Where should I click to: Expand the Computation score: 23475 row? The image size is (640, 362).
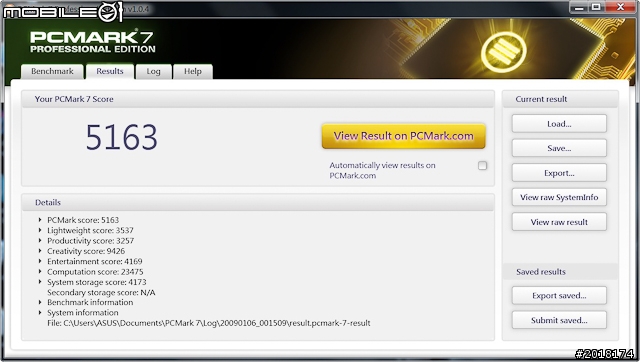click(x=40, y=271)
